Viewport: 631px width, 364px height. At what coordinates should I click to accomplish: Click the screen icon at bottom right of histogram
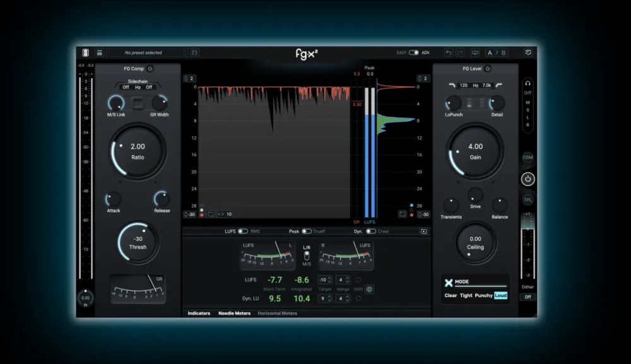pyautogui.click(x=403, y=214)
